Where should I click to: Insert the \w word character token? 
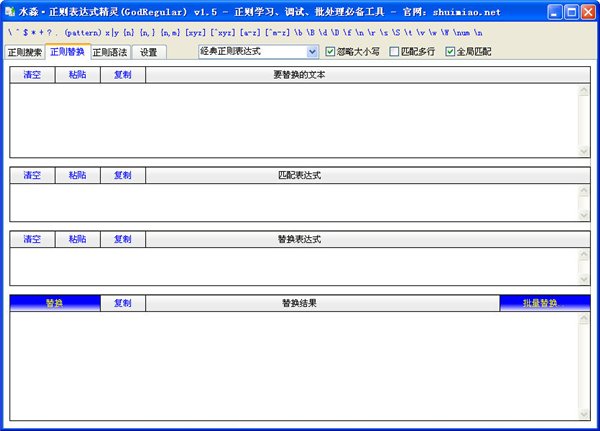pos(433,33)
